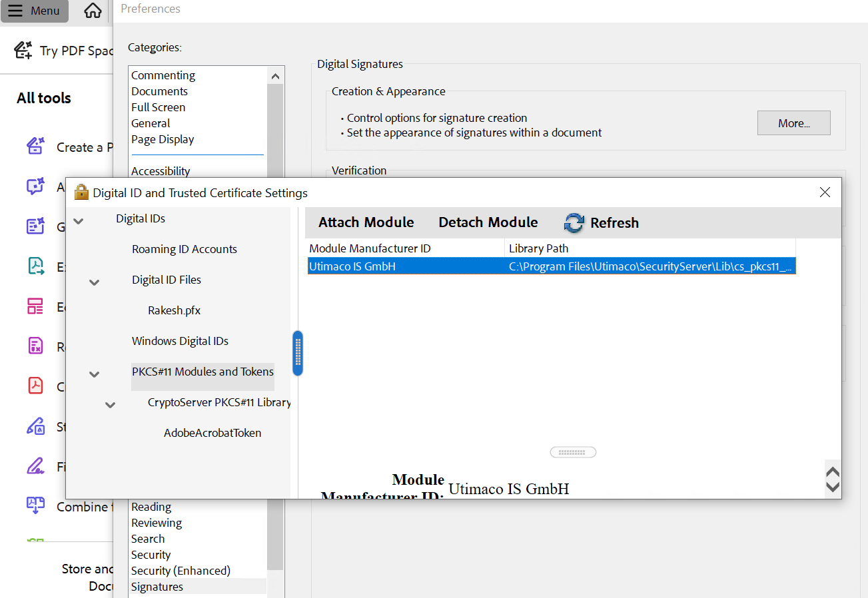
Task: Select Reading in Preferences categories
Action: 151,507
